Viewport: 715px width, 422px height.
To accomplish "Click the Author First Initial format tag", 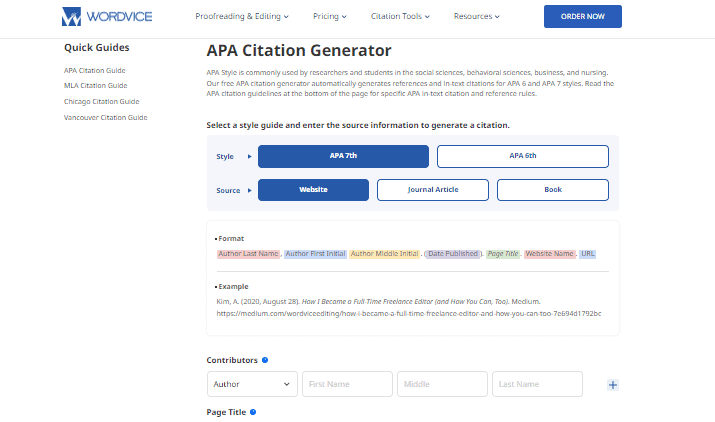I will click(x=316, y=254).
